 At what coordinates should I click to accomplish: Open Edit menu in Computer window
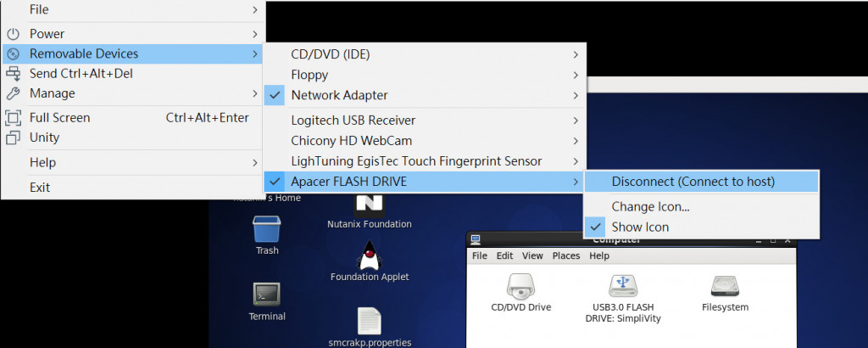504,255
